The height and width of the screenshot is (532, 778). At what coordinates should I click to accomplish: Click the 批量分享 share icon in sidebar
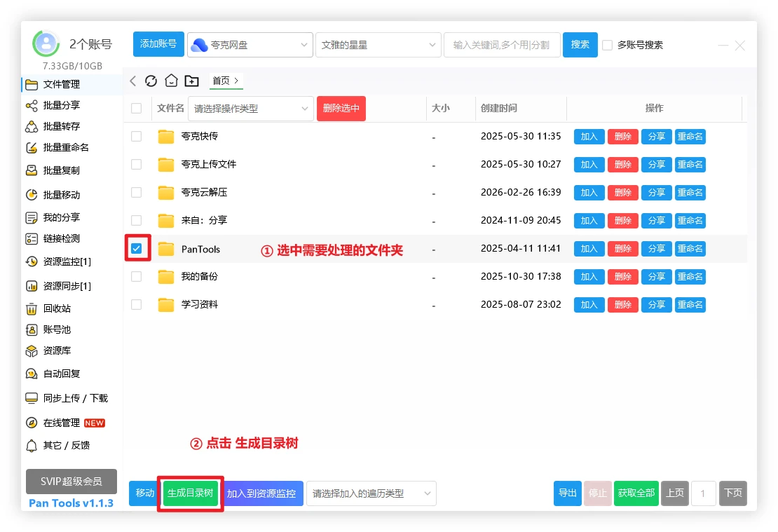tap(32, 105)
